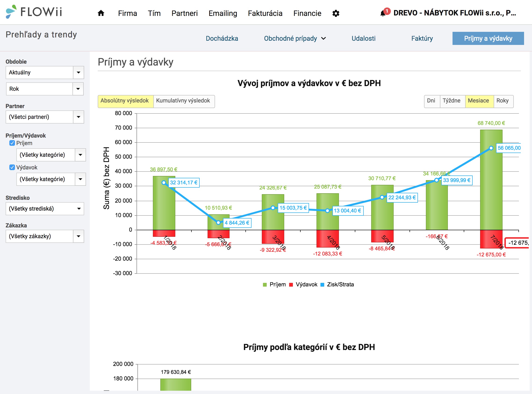The height and width of the screenshot is (394, 532).
Task: Click the 179 630,84 € category bar
Action: [176, 384]
